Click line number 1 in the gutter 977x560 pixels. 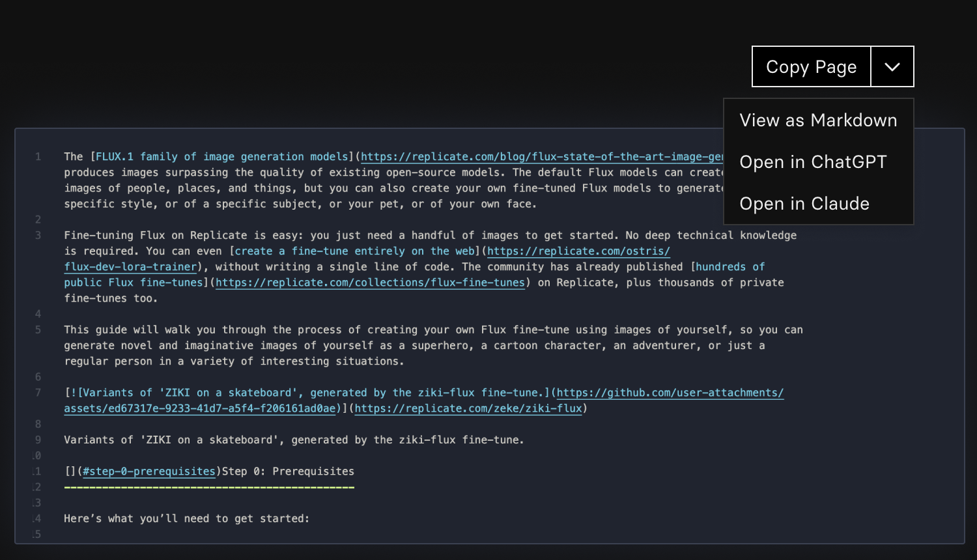click(x=38, y=157)
